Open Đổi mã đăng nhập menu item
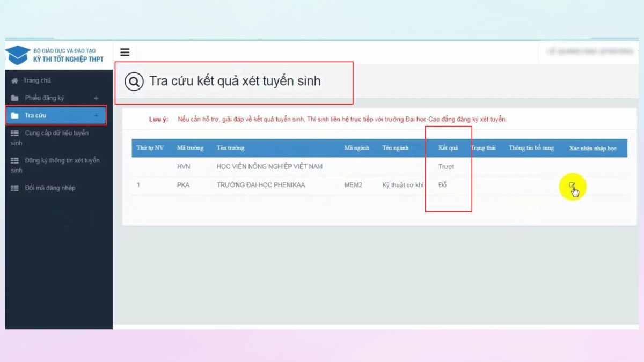644x362 pixels. [50, 188]
